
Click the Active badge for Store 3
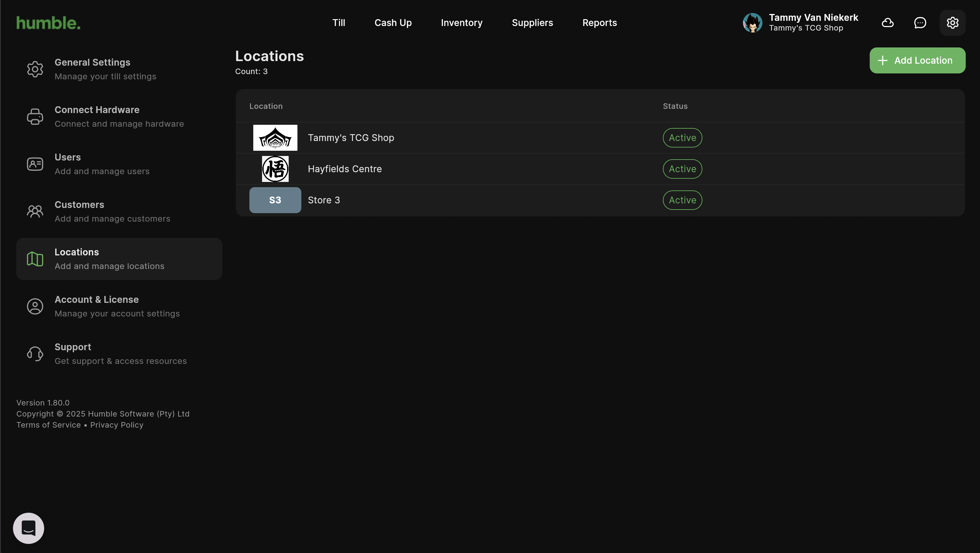click(682, 200)
